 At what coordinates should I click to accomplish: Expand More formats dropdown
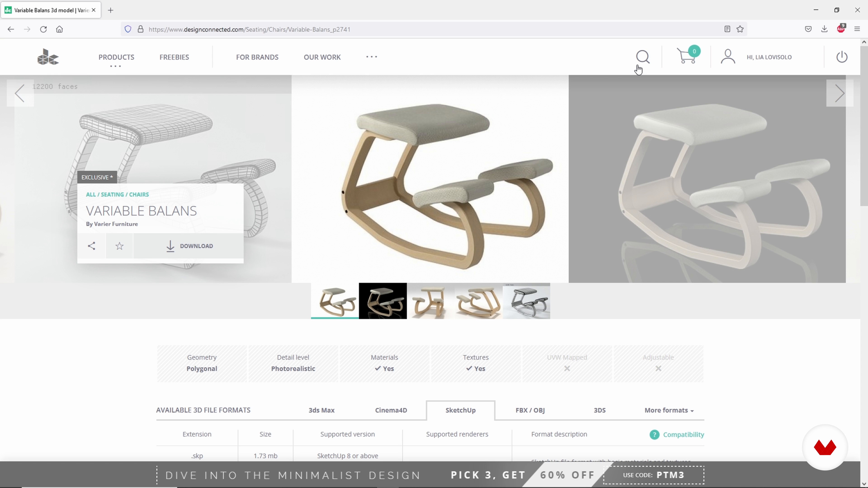669,410
